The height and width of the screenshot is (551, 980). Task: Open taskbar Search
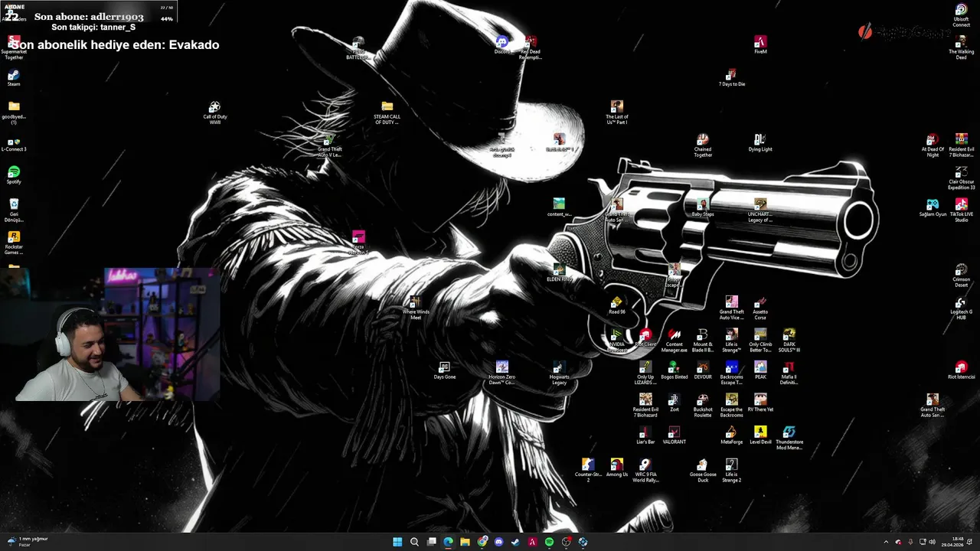[x=414, y=542]
